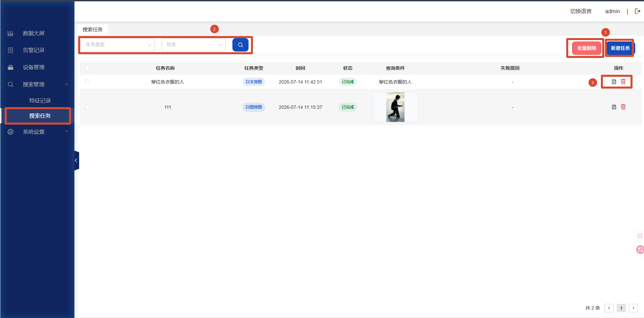Image resolution: width=644 pixels, height=318 pixels.
Task: Click the 已完成 status in row 111
Action: point(348,107)
